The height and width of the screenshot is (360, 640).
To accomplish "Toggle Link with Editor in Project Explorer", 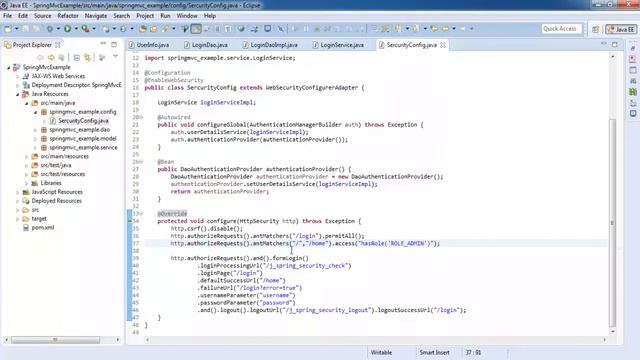I will click(x=87, y=58).
